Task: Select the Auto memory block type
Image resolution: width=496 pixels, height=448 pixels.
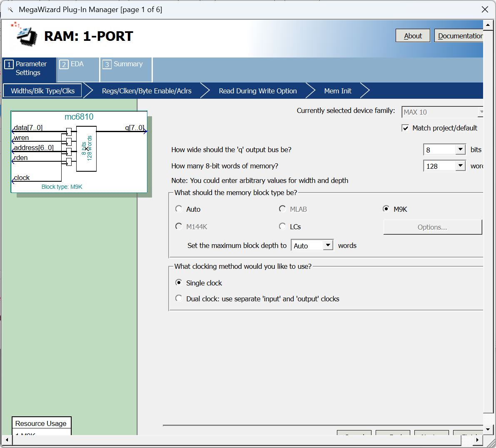Action: 179,209
